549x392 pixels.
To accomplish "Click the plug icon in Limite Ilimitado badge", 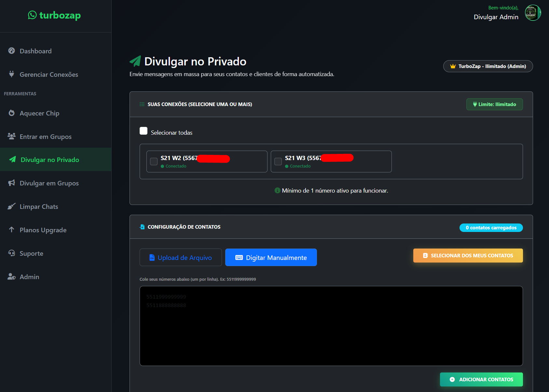I will tap(475, 104).
